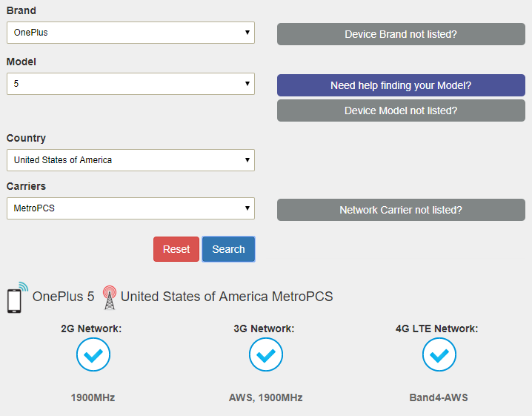This screenshot has height=416, width=532.
Task: Click the 'AWS, 1900MHz' value under 3G
Action: pos(266,397)
